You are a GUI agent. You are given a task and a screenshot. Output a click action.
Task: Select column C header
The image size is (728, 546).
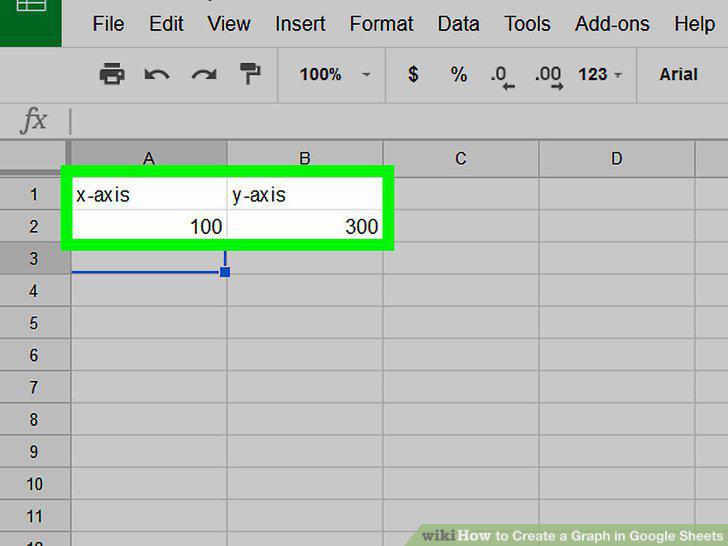[461, 159]
